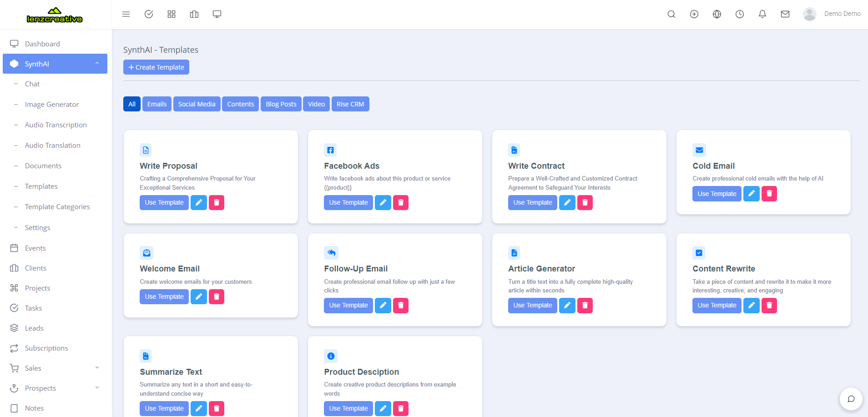Click the delete icon on Facebook Ads template
Screen dimensions: 868x417
pos(400,202)
